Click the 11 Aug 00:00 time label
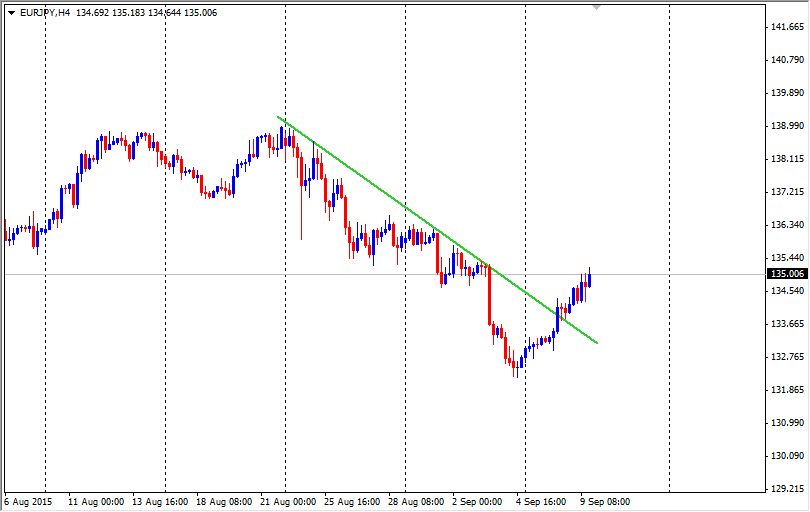The image size is (810, 512). (96, 502)
